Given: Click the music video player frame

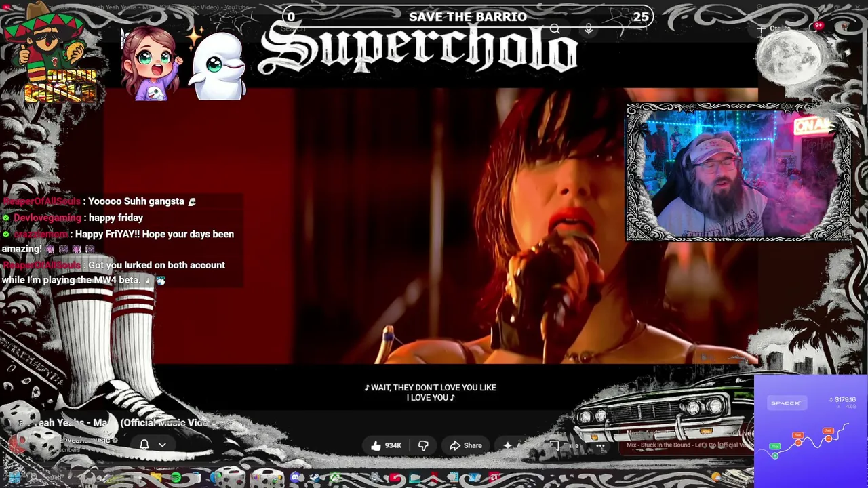Looking at the screenshot, I should [431, 227].
